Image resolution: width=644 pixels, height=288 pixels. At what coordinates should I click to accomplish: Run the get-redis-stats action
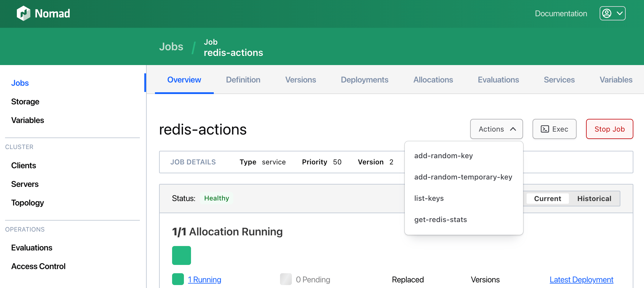click(440, 219)
